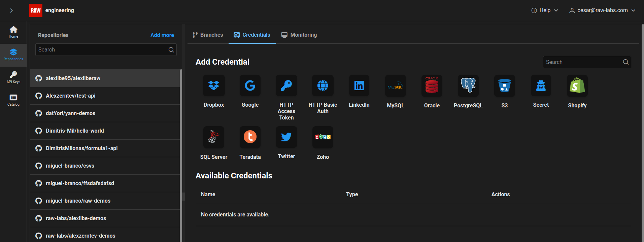Viewport: 644px width, 242px height.
Task: Click the repository list scrollbar
Action: (x=181, y=155)
